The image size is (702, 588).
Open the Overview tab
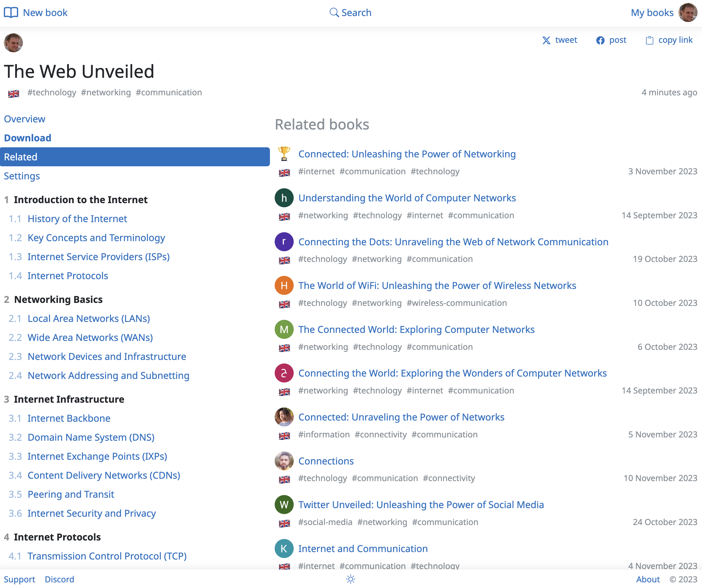24,119
